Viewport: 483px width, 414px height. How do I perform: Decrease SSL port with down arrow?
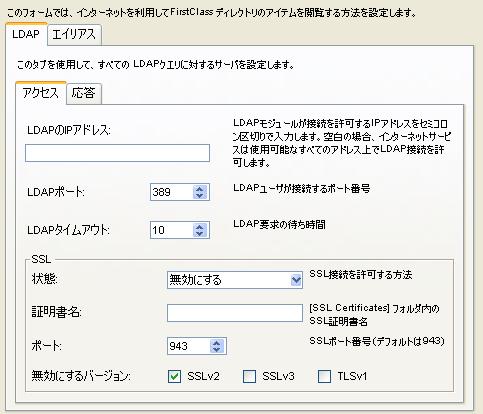(217, 350)
